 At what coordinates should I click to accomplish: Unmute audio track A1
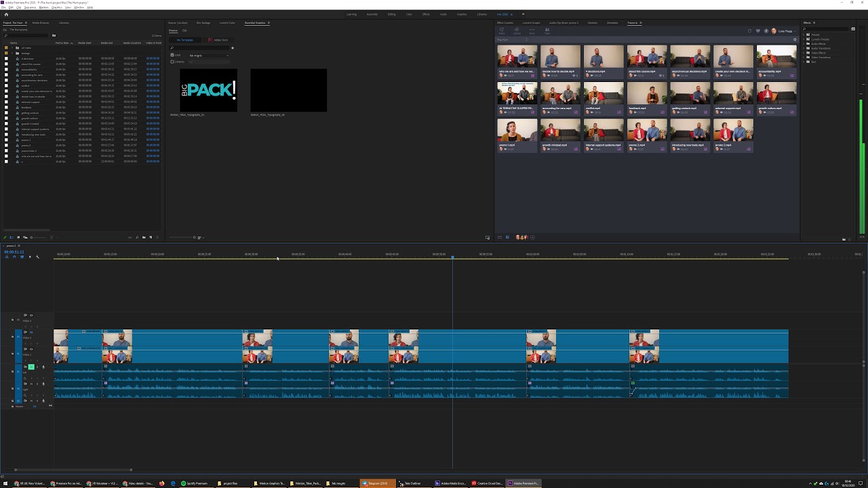[31, 367]
